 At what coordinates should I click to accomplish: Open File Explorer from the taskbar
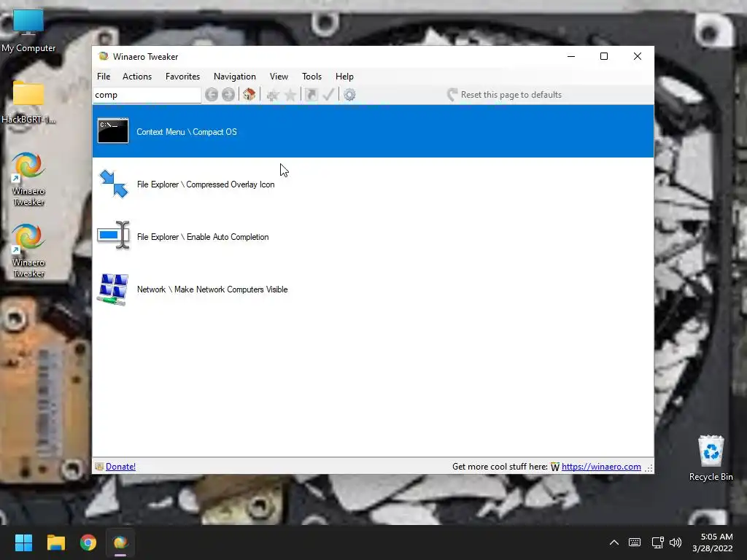pos(55,542)
